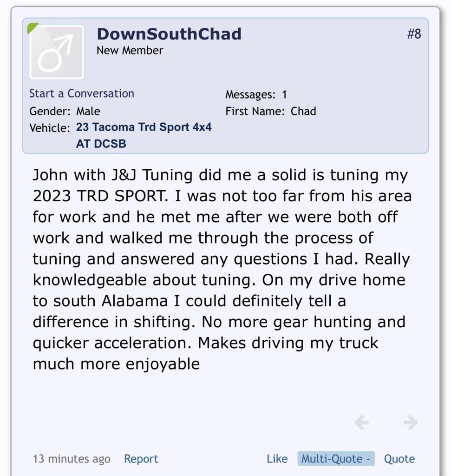Click the Messages count value

(284, 94)
